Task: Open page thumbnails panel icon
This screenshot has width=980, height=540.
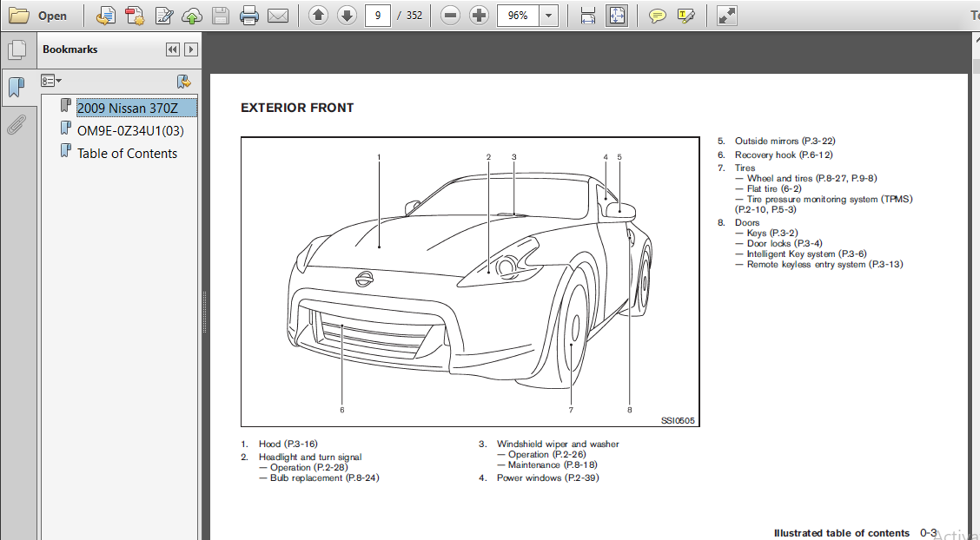Action: pos(17,49)
